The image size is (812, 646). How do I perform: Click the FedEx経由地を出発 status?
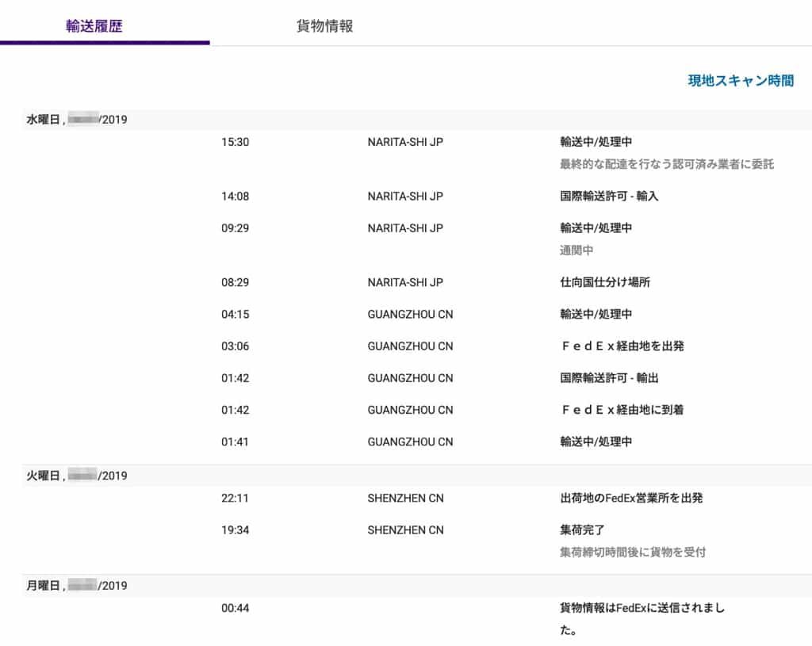623,346
